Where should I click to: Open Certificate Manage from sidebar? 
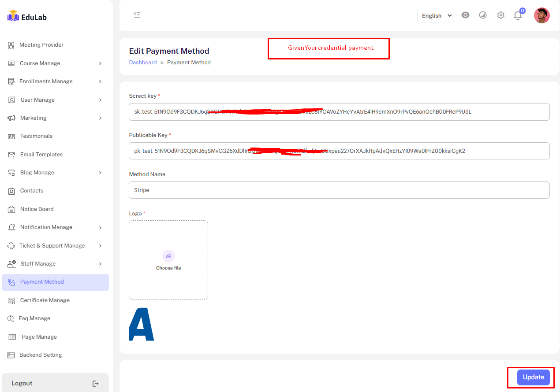[45, 300]
